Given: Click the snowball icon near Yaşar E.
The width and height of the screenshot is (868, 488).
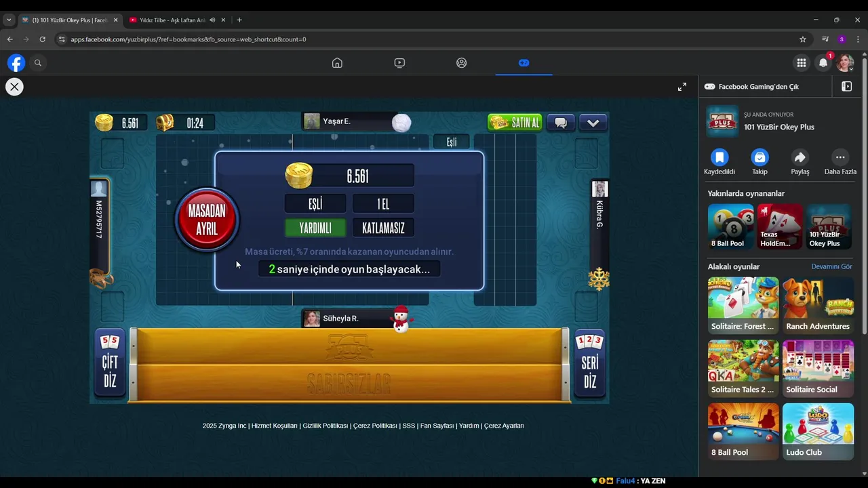Looking at the screenshot, I should pyautogui.click(x=401, y=123).
